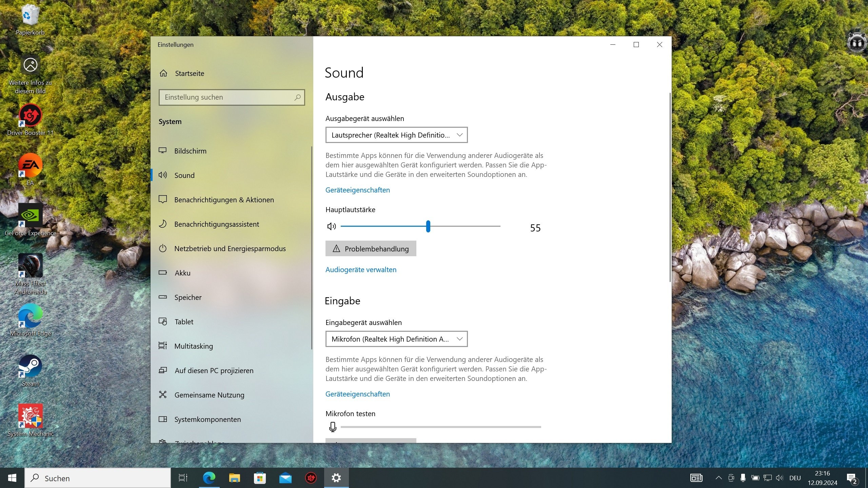Expand Eingabegerät Mikrofon dropdown
This screenshot has width=868, height=488.
[396, 339]
